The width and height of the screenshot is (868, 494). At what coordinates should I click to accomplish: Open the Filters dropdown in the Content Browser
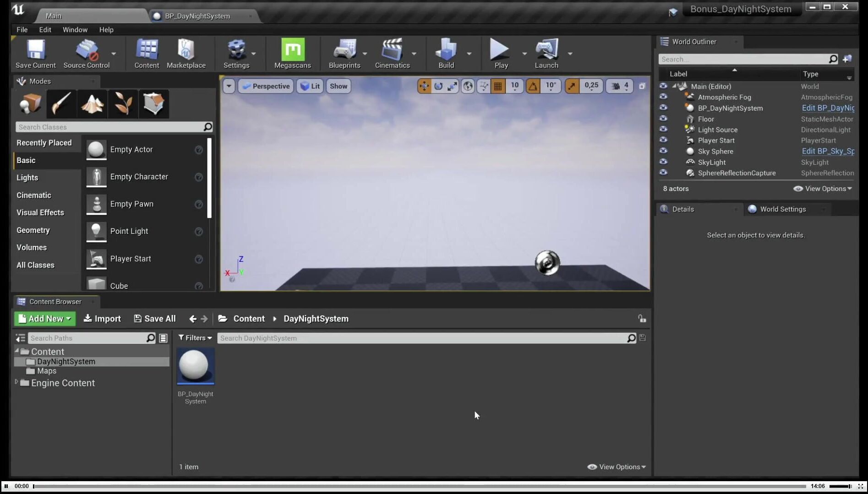pyautogui.click(x=195, y=338)
